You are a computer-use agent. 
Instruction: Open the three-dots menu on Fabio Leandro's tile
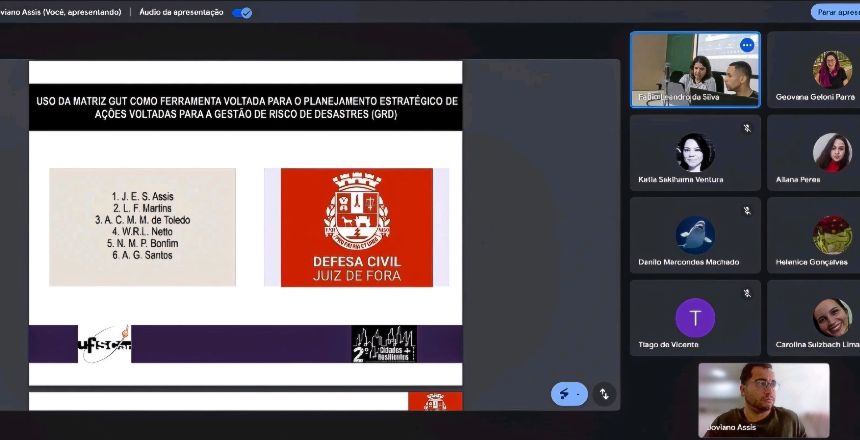[x=747, y=45]
